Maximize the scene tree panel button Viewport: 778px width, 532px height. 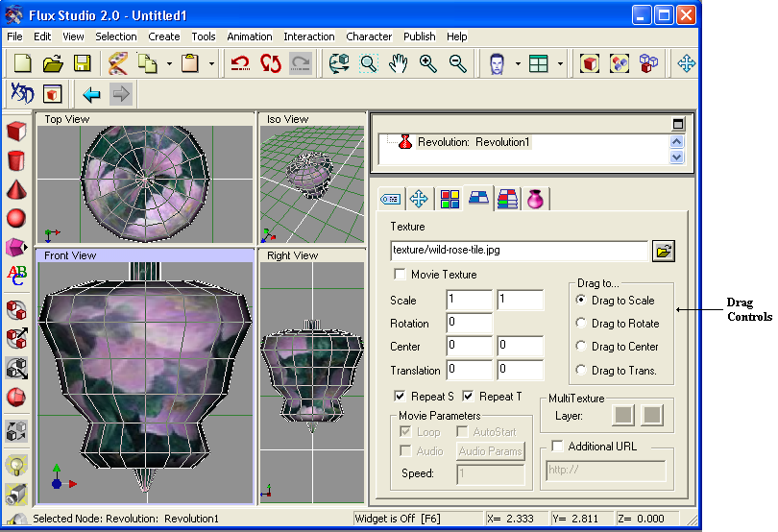pyautogui.click(x=678, y=124)
